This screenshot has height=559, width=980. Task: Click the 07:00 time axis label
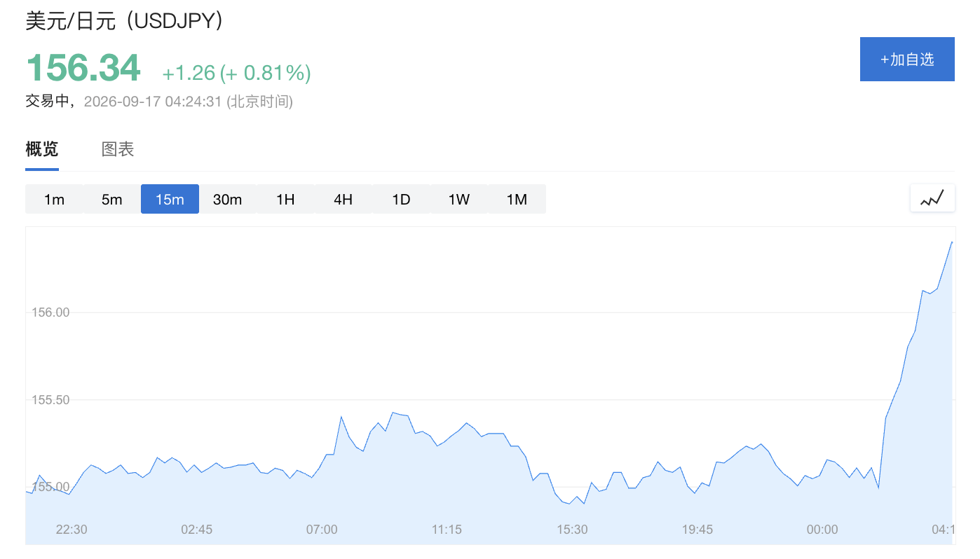(x=322, y=530)
